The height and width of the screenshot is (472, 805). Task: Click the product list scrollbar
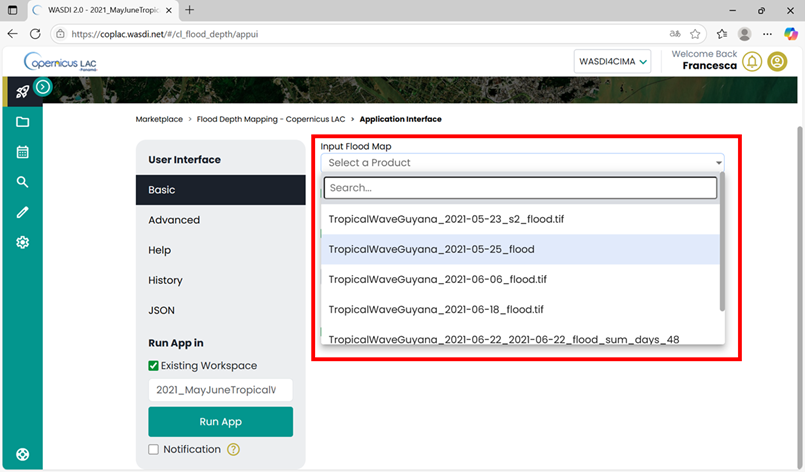(722, 241)
